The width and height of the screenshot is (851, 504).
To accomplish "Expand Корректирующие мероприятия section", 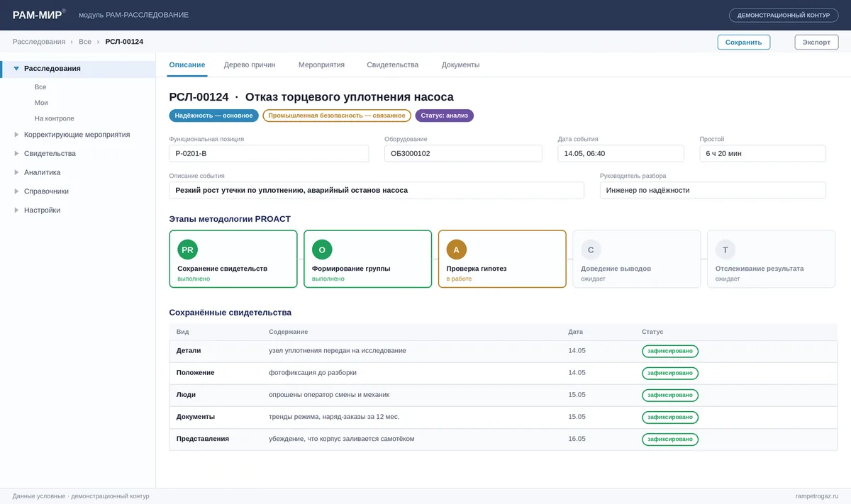I will 16,135.
